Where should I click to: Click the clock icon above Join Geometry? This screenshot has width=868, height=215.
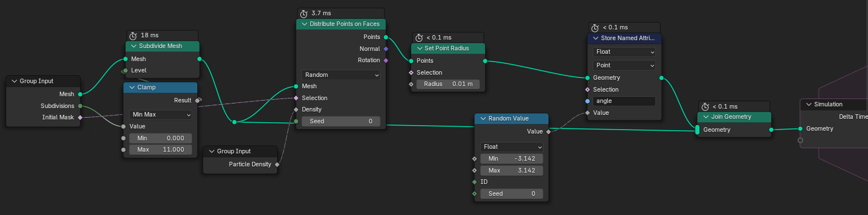[x=705, y=106]
